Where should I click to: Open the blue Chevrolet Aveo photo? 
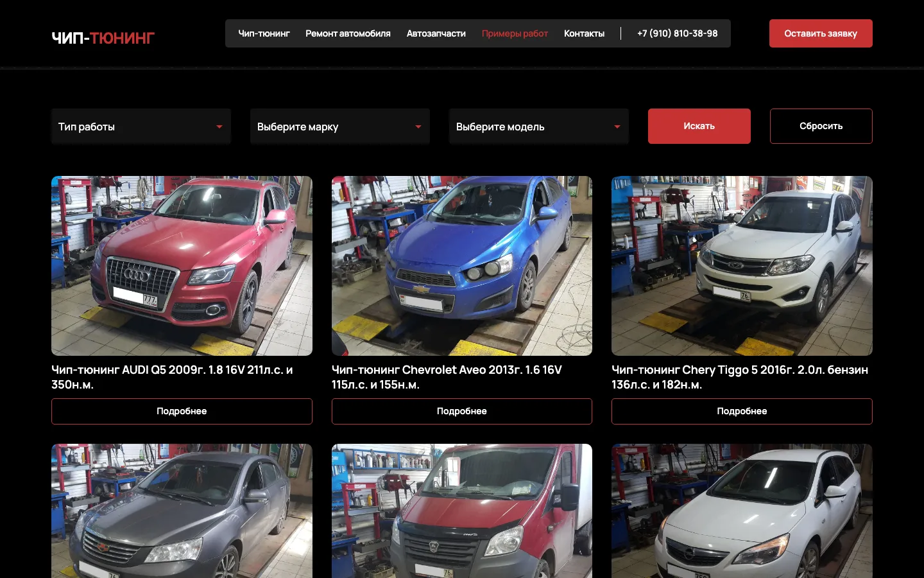462,266
